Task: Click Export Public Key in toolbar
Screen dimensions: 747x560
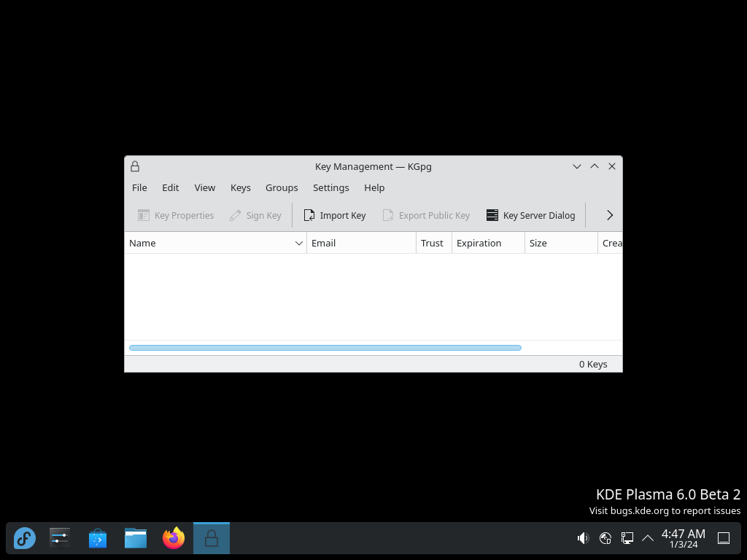Action: tap(426, 215)
